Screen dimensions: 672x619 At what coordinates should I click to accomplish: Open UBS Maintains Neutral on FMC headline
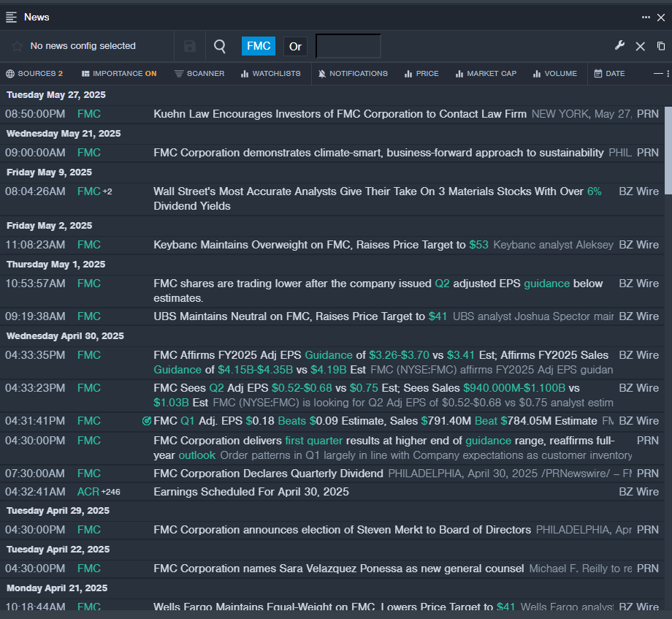[300, 316]
